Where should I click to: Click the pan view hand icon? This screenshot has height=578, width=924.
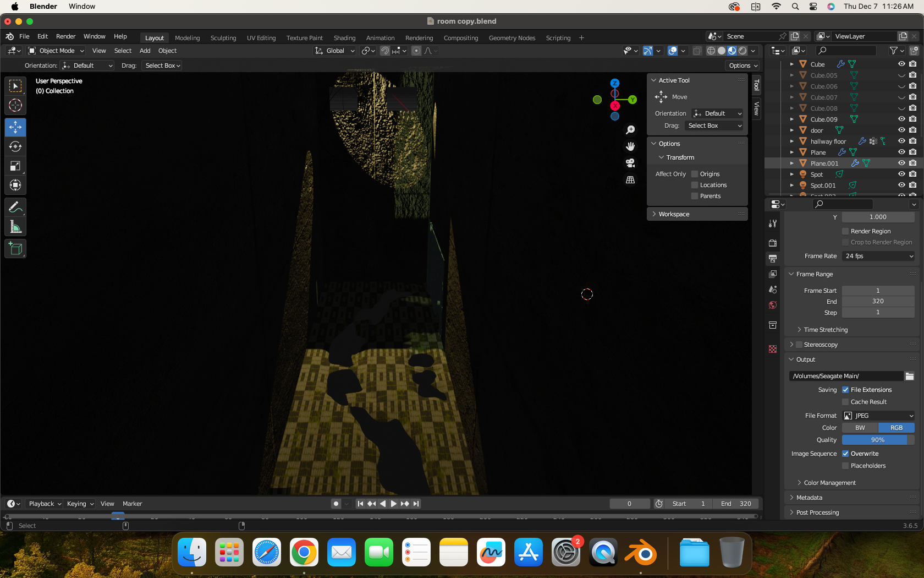tap(630, 146)
